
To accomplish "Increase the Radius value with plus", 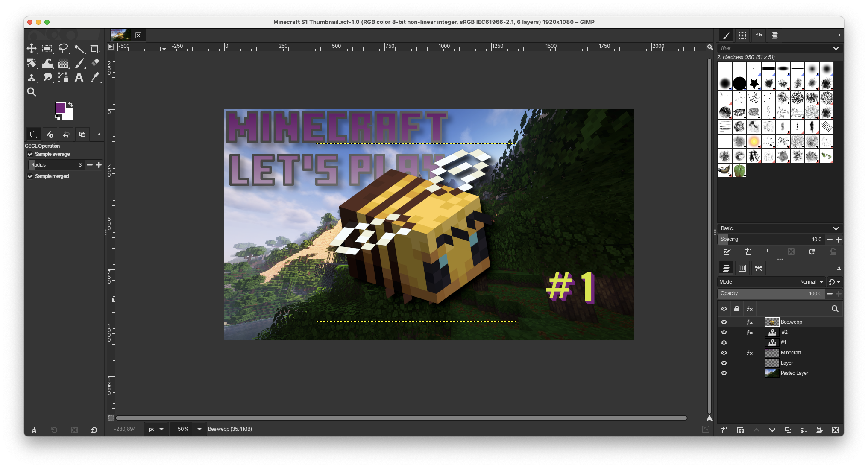I will pos(99,165).
